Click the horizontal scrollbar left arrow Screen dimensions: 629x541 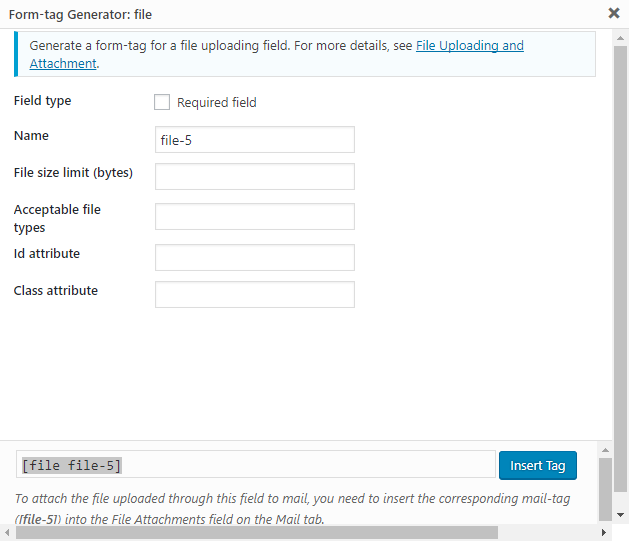click(x=7, y=533)
